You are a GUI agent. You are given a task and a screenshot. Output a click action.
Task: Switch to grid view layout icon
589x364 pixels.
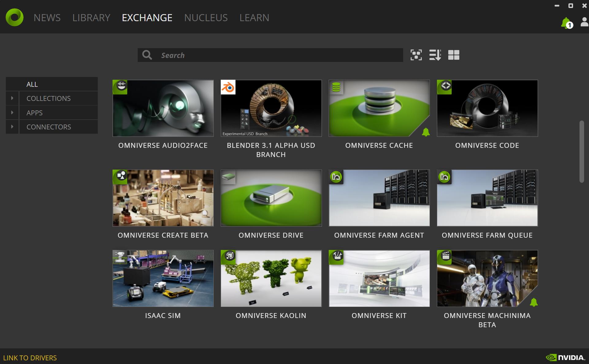(453, 55)
